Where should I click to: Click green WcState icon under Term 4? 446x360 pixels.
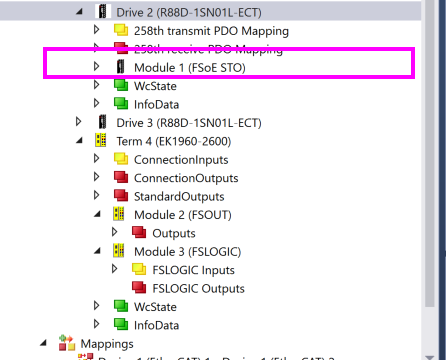121,306
